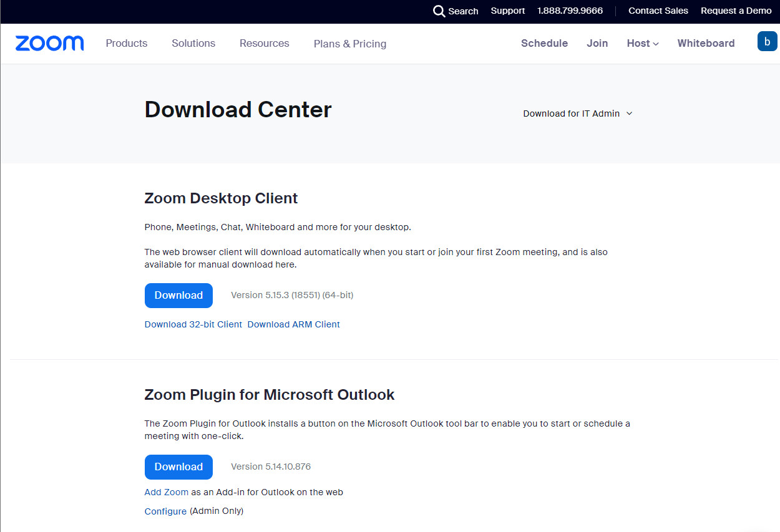Download the Zoom Desktop Client

[x=178, y=295]
